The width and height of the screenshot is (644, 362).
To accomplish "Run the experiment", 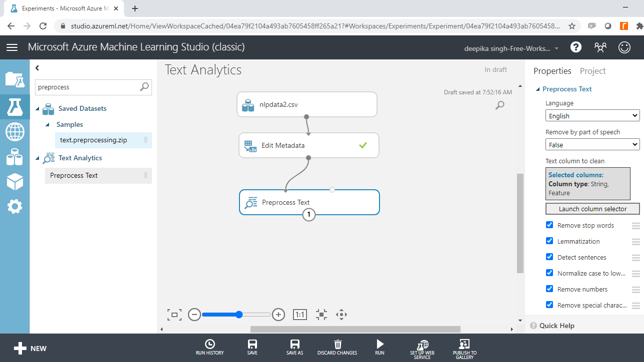I will (380, 347).
